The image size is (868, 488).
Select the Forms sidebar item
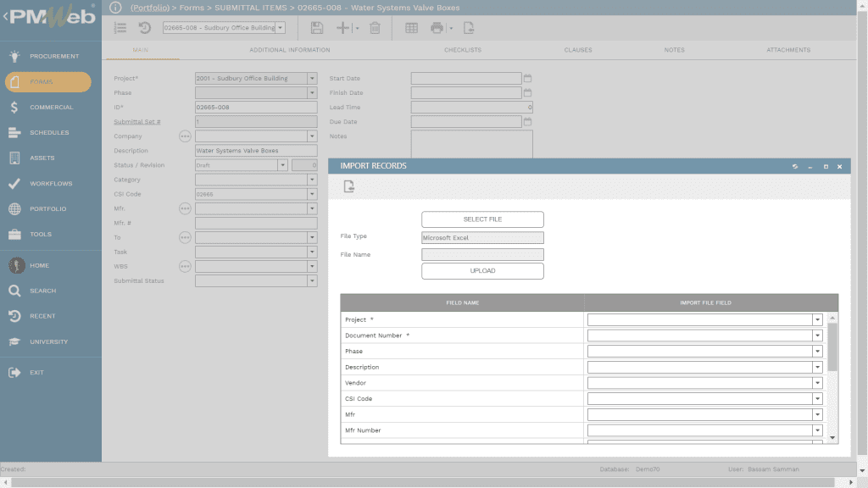tap(48, 82)
